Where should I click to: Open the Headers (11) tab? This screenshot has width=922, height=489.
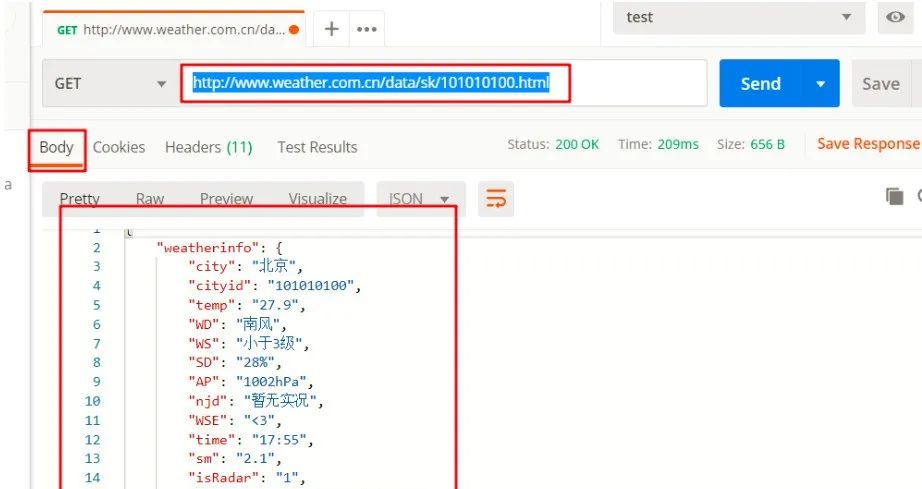208,147
